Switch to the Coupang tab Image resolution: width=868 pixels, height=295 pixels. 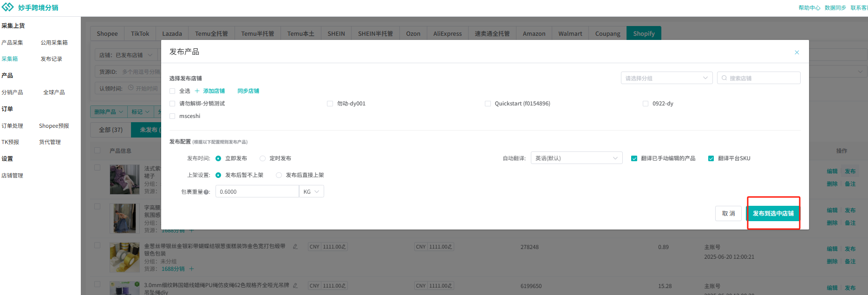[608, 33]
